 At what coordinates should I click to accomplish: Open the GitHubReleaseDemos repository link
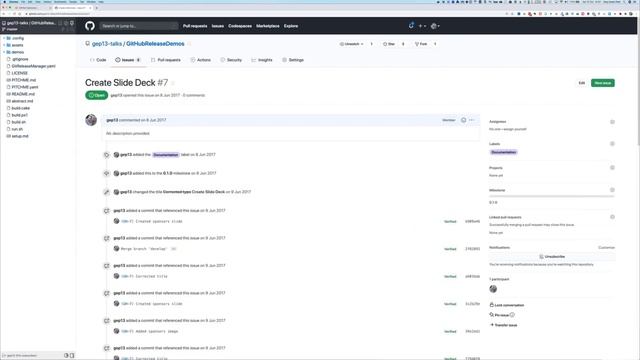[x=155, y=44]
